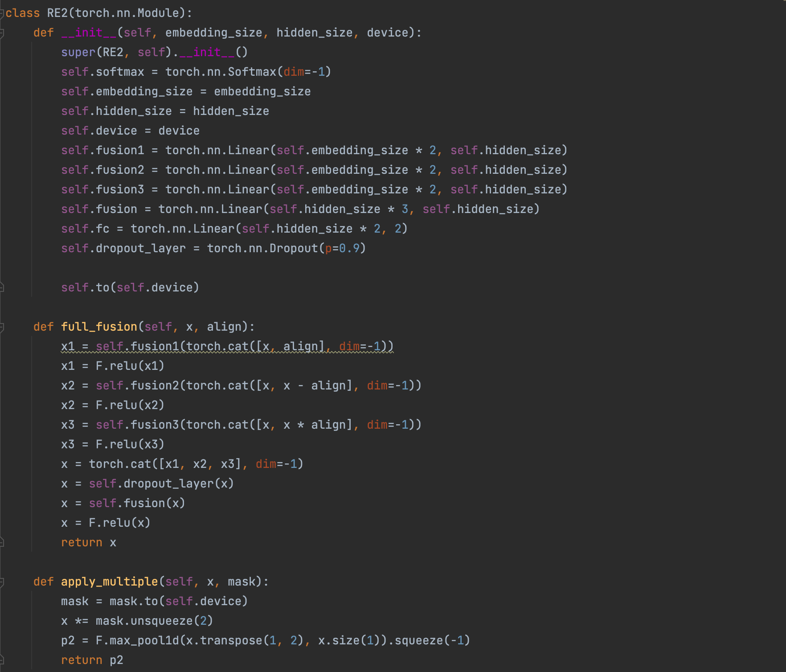786x672 pixels.
Task: Click 'x = self.fusion(x)' line
Action: [x=123, y=503]
